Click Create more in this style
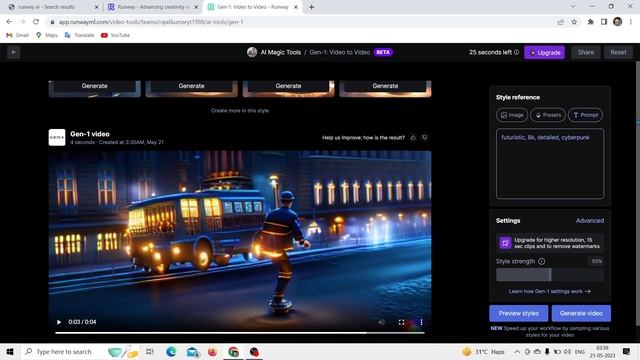 (240, 111)
